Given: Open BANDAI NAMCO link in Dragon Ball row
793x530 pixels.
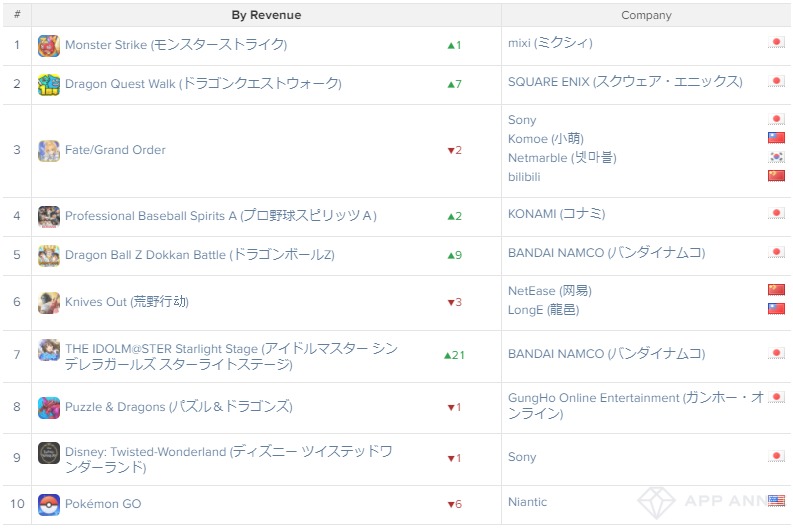Looking at the screenshot, I should coord(606,253).
